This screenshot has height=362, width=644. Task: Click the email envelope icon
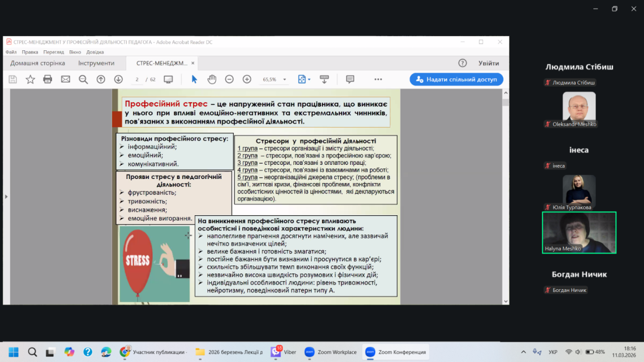pos(66,80)
